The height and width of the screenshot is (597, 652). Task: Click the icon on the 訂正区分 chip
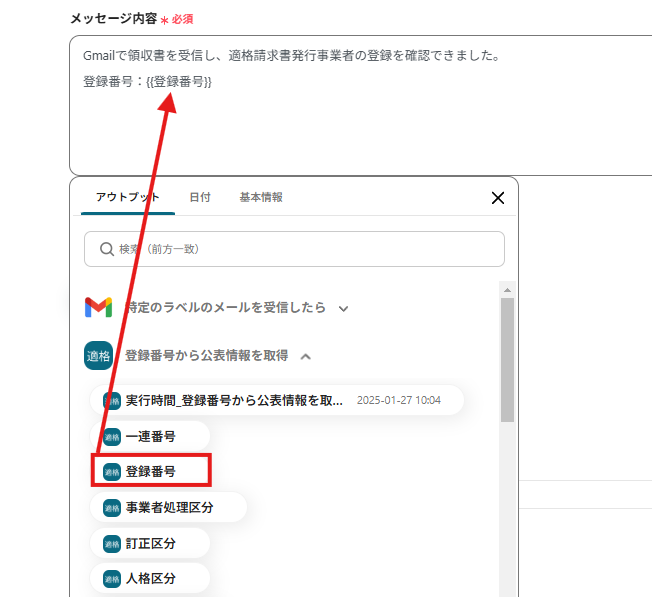click(112, 543)
